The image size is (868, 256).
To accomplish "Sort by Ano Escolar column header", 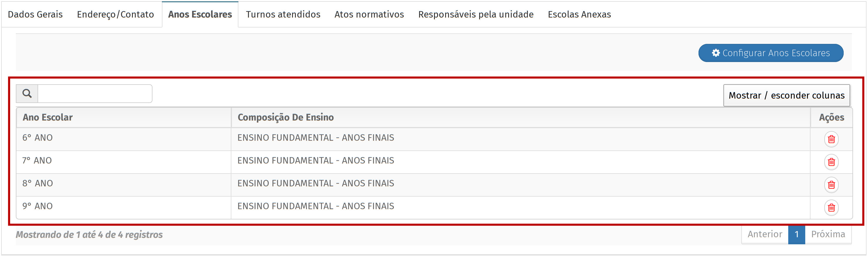I will click(48, 117).
